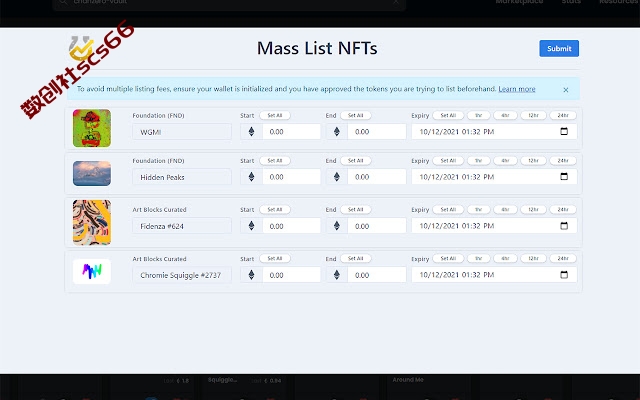The width and height of the screenshot is (640, 400).
Task: Set Fidenza #624 expiry to 4hr
Action: click(x=505, y=209)
